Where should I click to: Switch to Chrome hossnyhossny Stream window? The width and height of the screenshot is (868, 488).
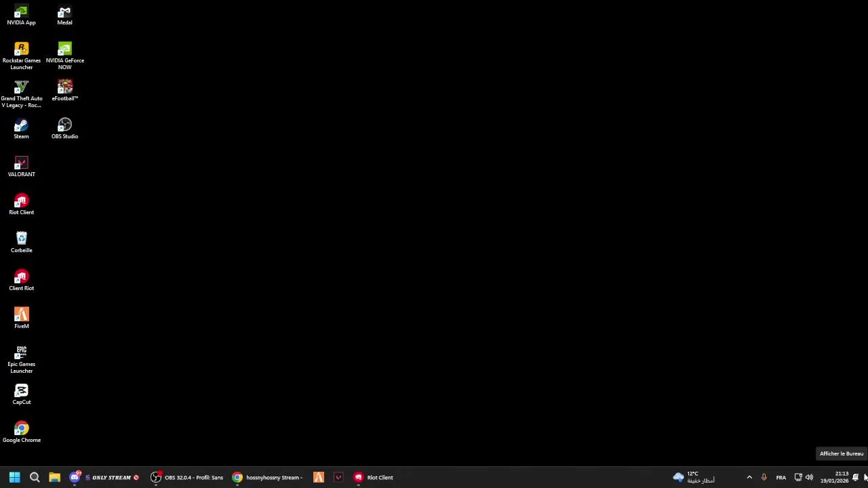tap(267, 477)
